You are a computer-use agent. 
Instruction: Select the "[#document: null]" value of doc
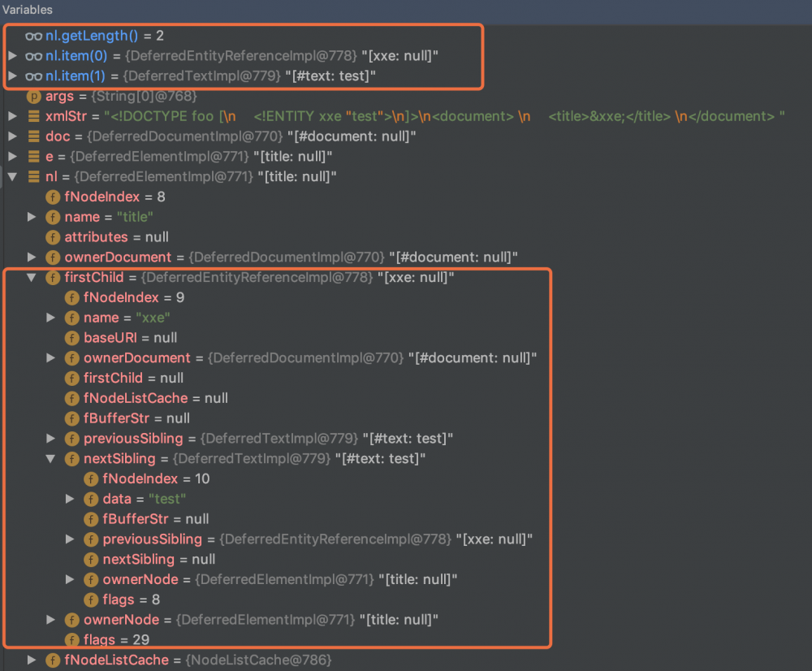point(352,136)
